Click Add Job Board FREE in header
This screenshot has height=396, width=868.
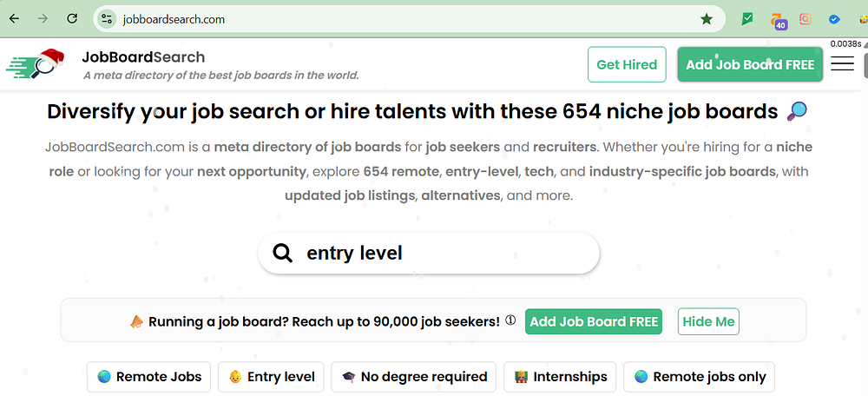click(x=749, y=64)
